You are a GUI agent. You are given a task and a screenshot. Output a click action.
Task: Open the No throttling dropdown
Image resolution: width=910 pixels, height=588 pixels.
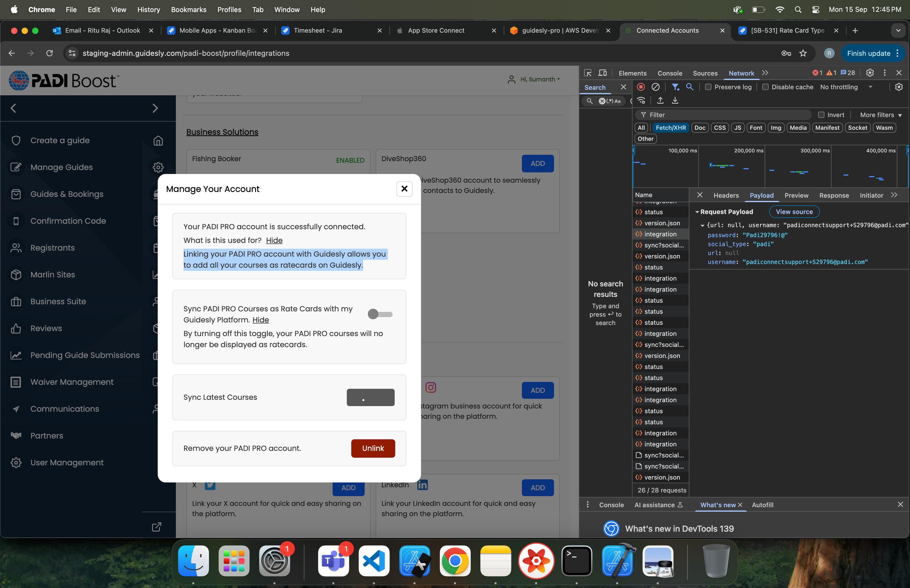846,87
